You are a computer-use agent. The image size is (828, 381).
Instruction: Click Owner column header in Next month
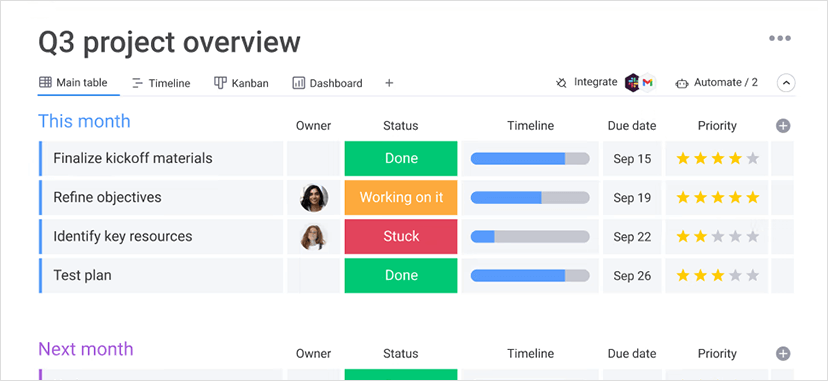pos(314,354)
